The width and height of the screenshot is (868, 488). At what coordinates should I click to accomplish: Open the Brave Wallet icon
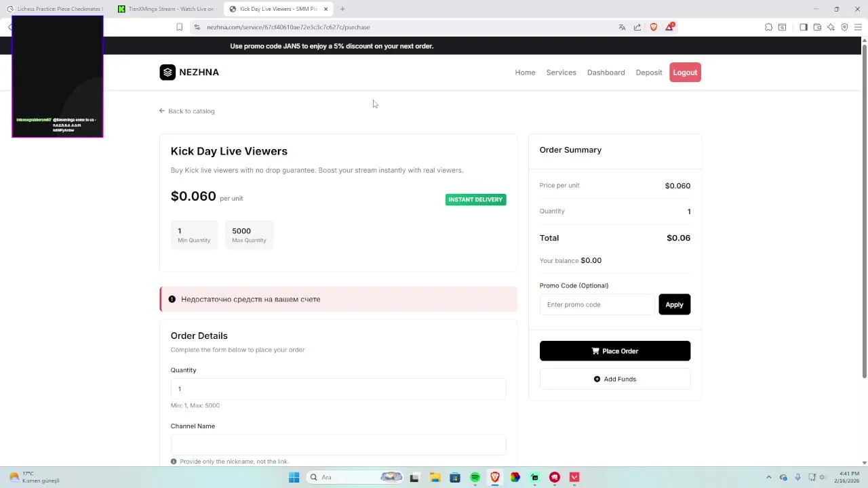tap(817, 27)
